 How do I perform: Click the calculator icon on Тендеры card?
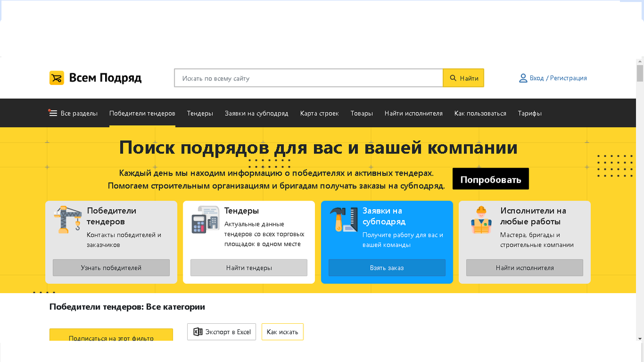205,219
